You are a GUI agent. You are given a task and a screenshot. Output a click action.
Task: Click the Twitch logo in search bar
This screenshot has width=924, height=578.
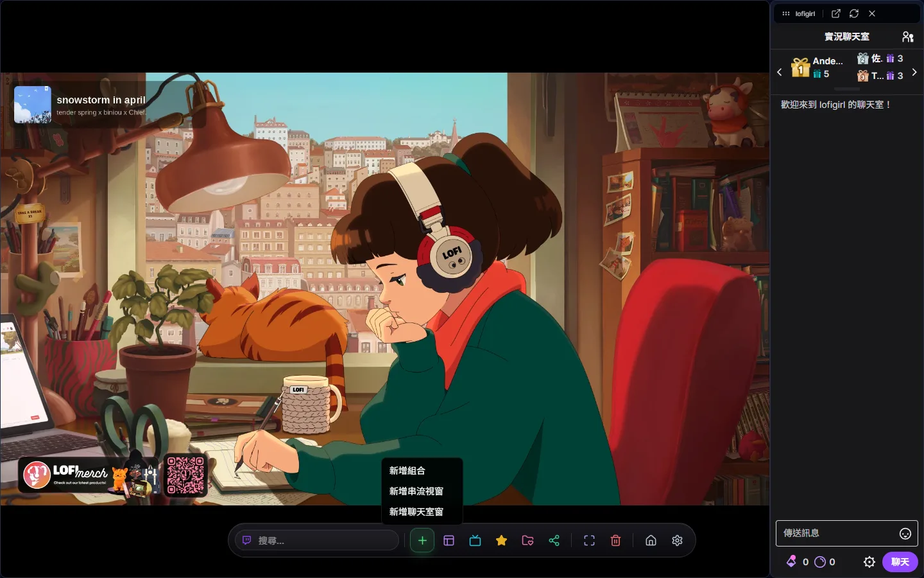(246, 541)
